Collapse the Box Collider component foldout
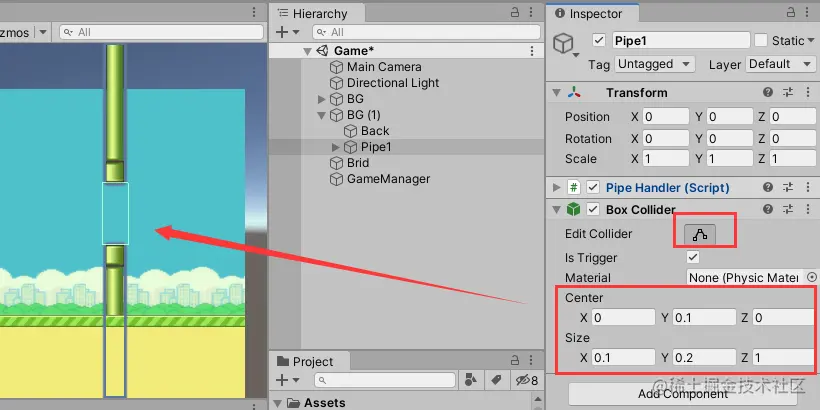Viewport: 820px width, 410px height. click(x=556, y=210)
